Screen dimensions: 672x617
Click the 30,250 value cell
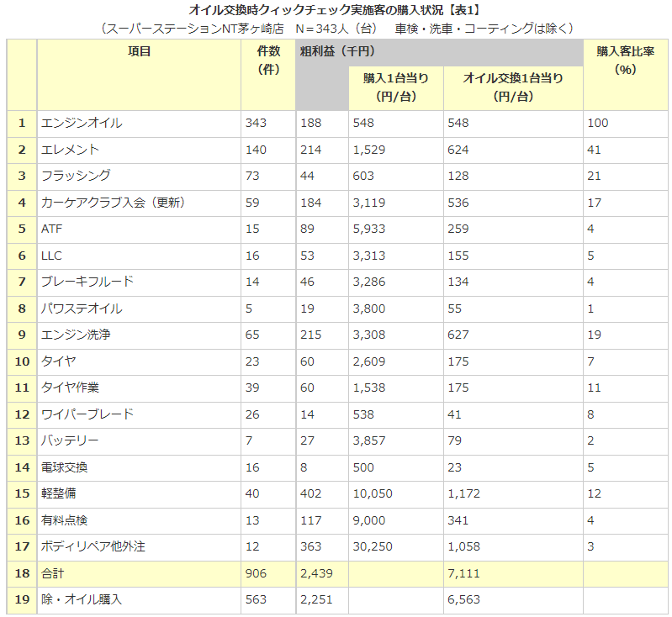(372, 546)
